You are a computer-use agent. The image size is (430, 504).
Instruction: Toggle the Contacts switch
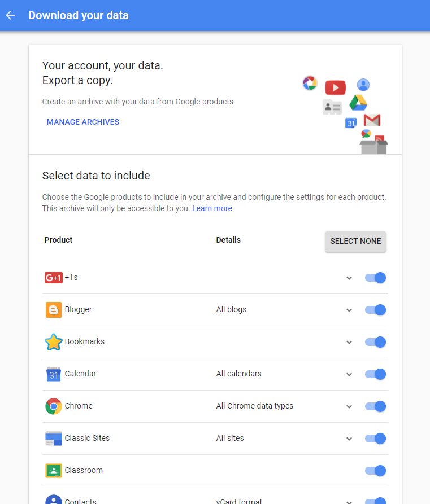click(375, 501)
